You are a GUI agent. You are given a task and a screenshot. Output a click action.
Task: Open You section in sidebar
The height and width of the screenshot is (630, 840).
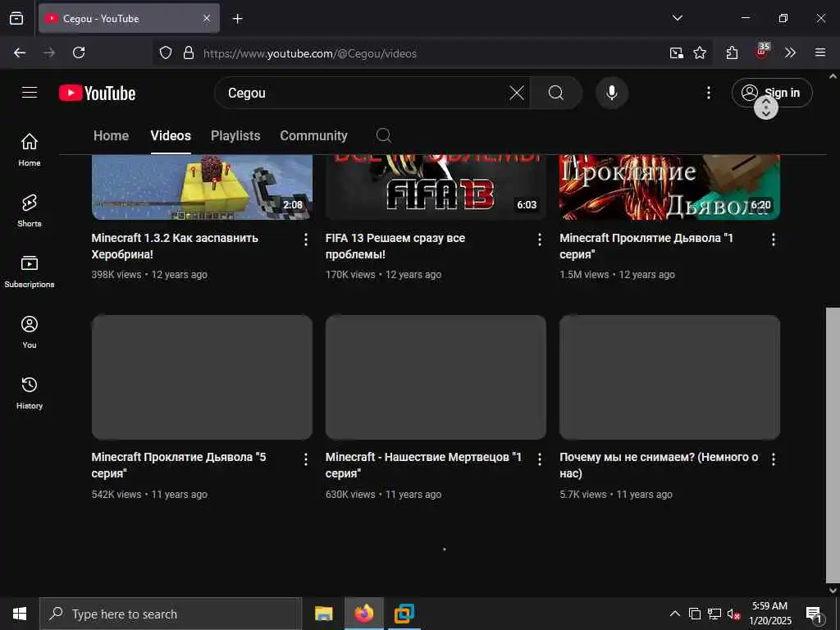coord(30,332)
